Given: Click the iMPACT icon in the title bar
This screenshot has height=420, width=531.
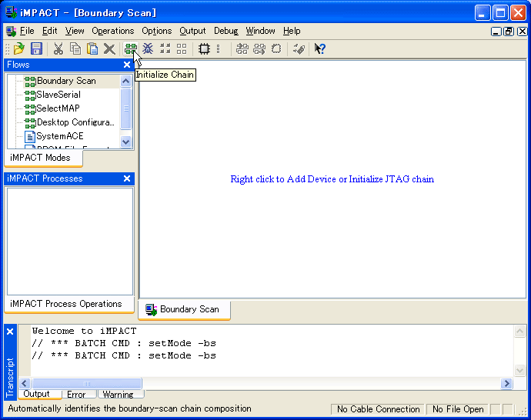Looking at the screenshot, I should [12, 12].
